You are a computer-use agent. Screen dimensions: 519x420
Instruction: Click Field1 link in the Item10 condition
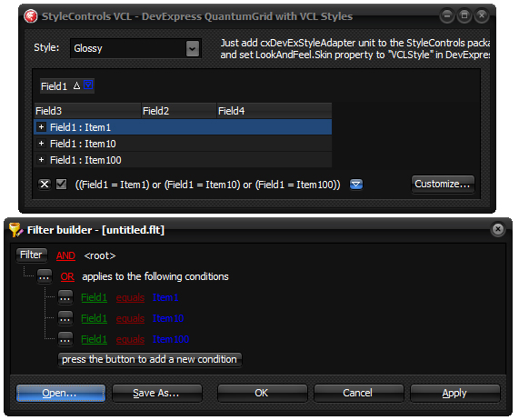[94, 318]
